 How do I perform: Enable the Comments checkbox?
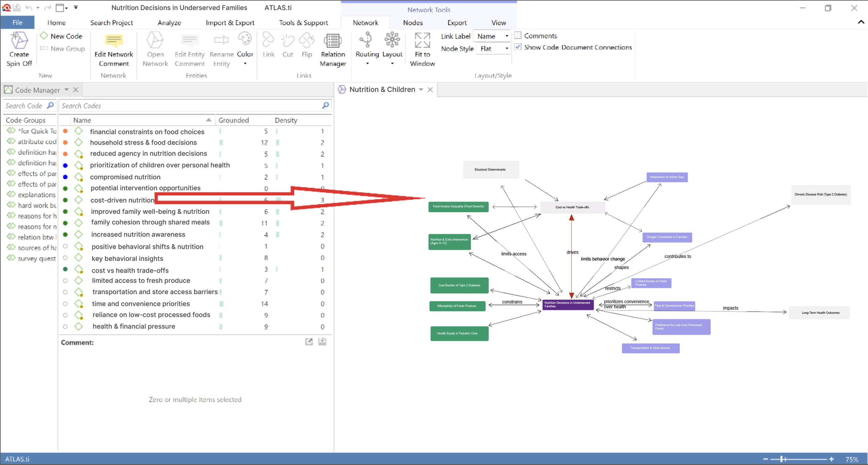(x=518, y=35)
